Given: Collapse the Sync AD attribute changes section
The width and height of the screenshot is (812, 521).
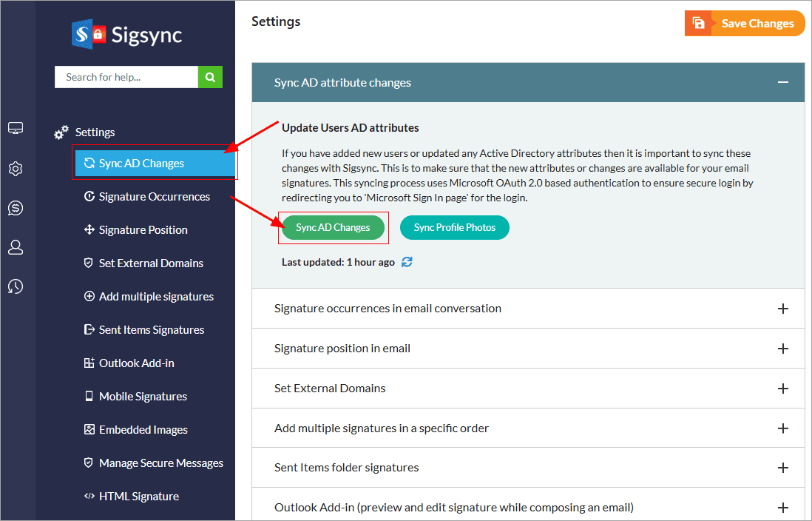Looking at the screenshot, I should 782,83.
